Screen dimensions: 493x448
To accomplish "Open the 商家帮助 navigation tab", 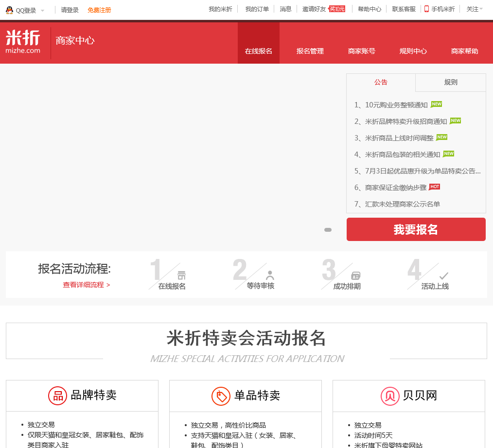I will (464, 51).
